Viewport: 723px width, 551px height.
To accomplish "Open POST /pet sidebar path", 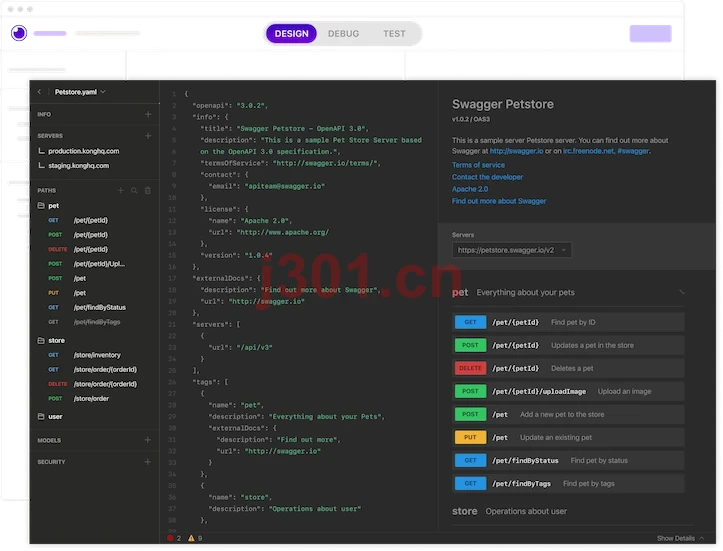I will coord(67,278).
